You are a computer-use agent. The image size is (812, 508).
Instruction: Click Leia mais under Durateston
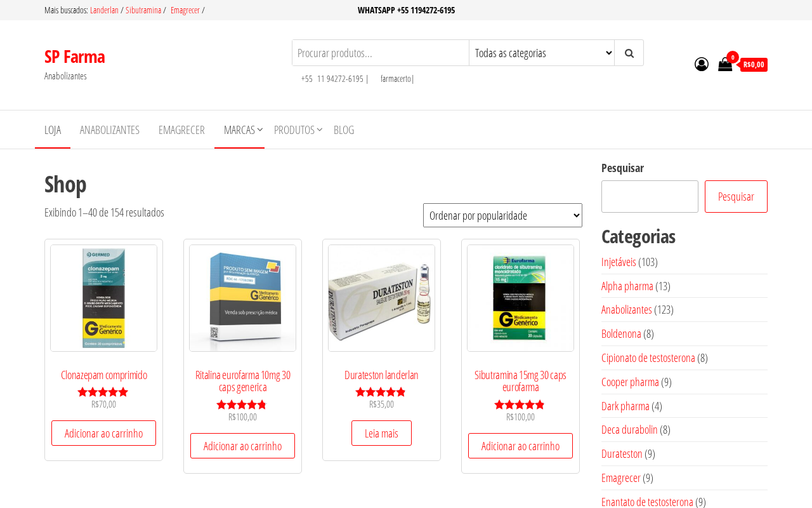tap(381, 433)
